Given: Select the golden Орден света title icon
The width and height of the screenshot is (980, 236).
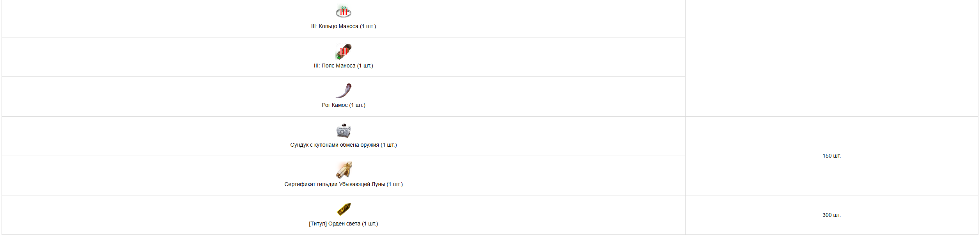Looking at the screenshot, I should point(344,209).
